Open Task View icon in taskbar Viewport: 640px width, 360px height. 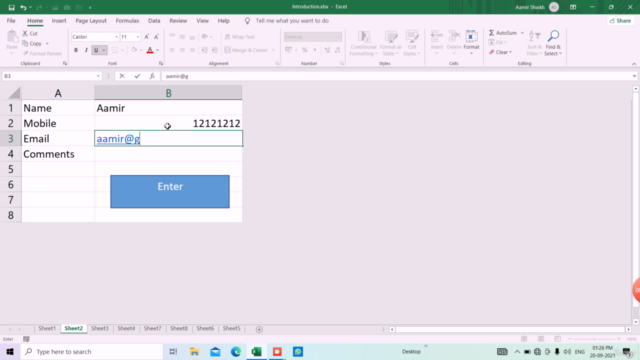click(173, 351)
